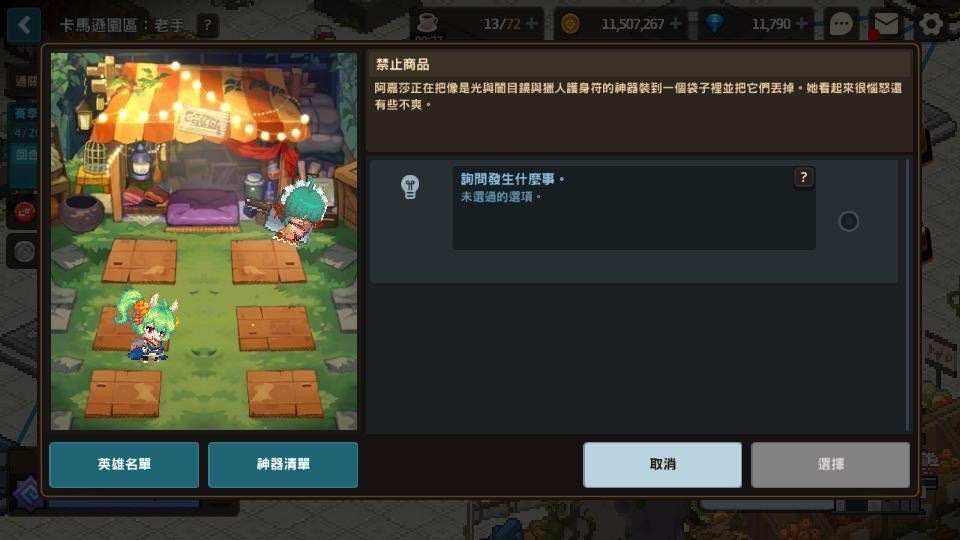Cancel the event with 取消
Screen dimensions: 960x540
(662, 465)
